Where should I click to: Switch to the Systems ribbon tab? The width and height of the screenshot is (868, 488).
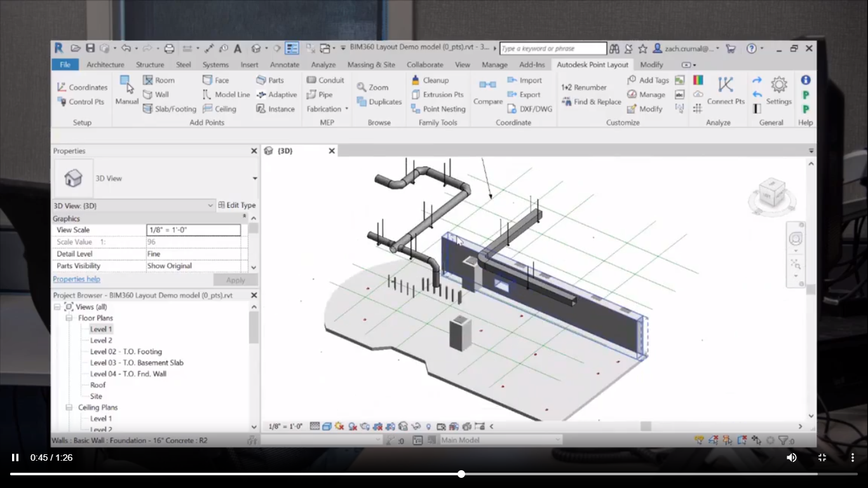coord(215,65)
